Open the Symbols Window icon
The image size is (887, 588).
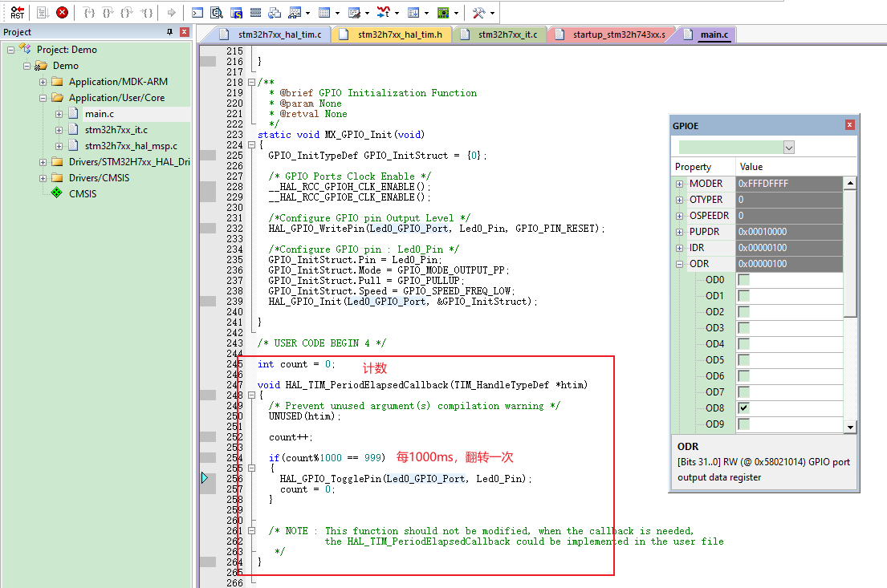236,13
